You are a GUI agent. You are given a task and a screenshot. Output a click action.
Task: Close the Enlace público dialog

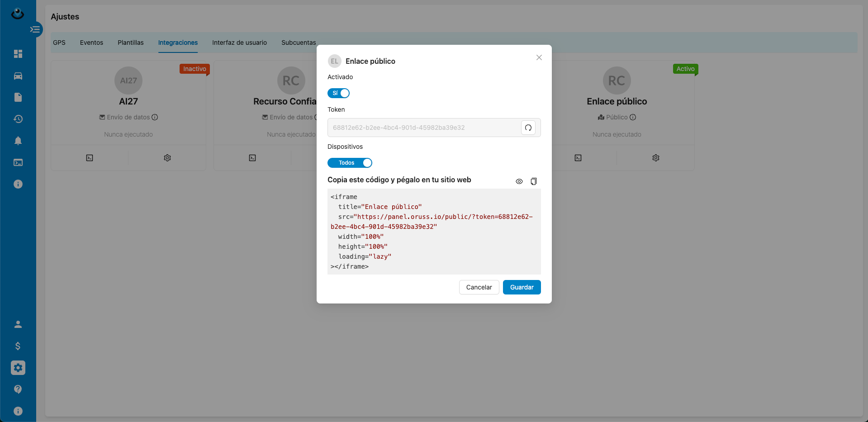(539, 57)
